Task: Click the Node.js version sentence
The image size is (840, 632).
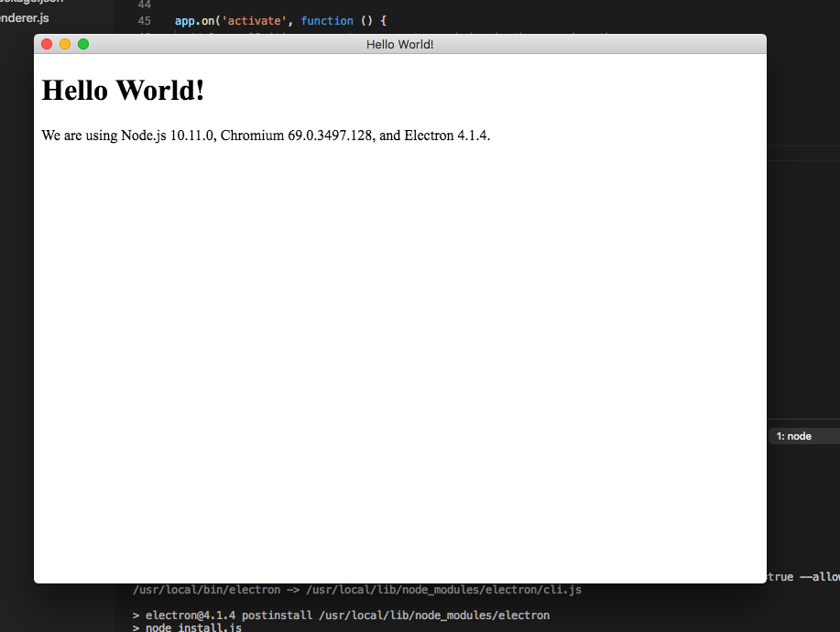Action: pos(266,136)
